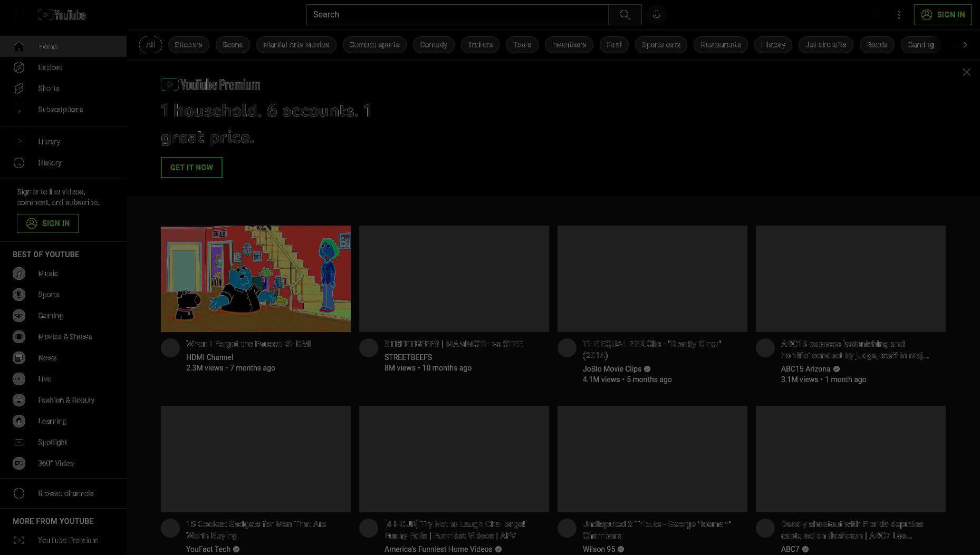Click GET IT NOW button

pyautogui.click(x=191, y=168)
